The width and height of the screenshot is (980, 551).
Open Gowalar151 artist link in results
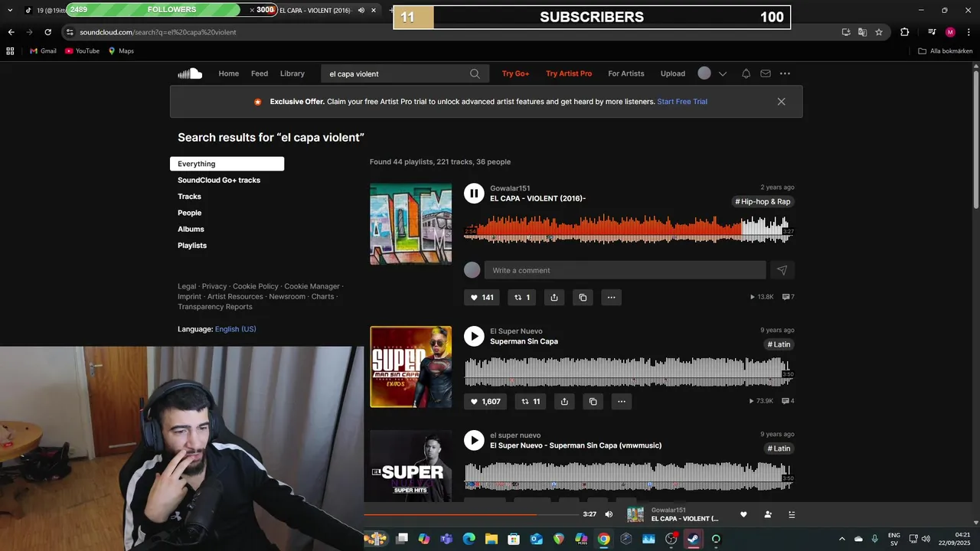pos(510,188)
